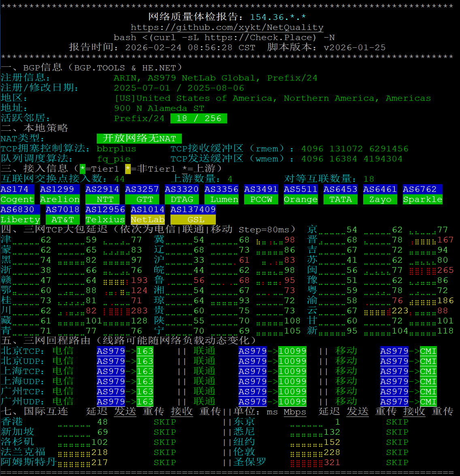Click the AS1299 badge
Screen dimensions: 460x476
coord(57,189)
